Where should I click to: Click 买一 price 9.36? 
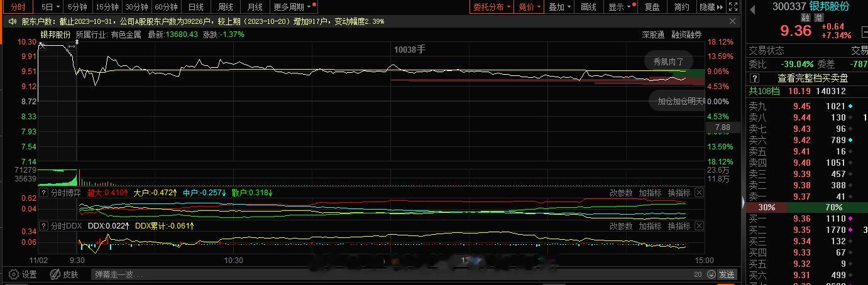point(802,218)
